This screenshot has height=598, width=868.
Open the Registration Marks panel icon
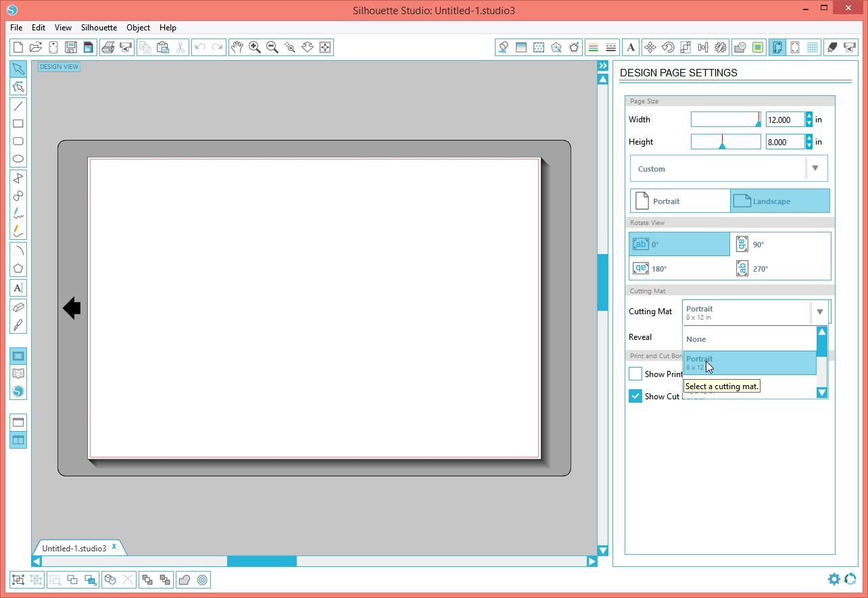(x=795, y=47)
